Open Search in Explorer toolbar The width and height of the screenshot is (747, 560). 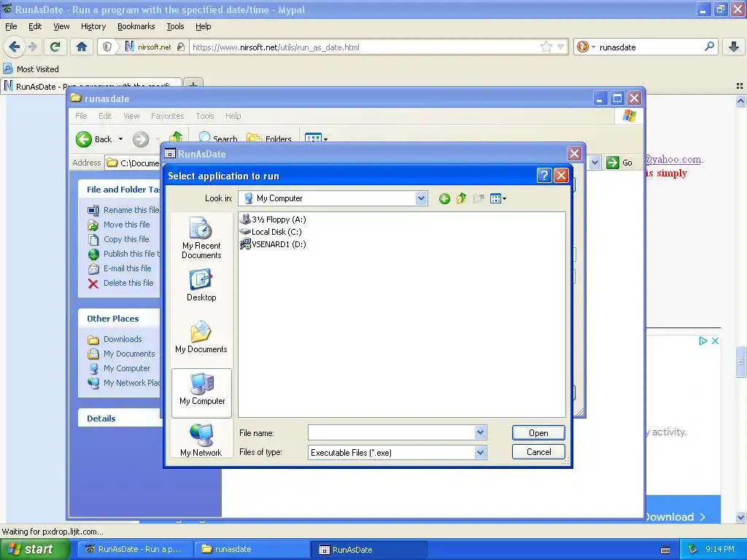(x=218, y=139)
